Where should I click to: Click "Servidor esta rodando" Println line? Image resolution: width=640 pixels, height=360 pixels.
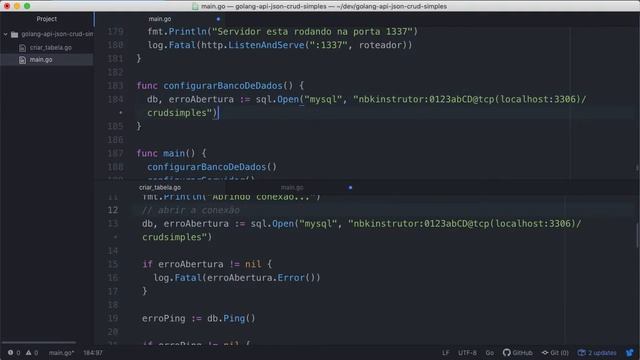(x=282, y=31)
